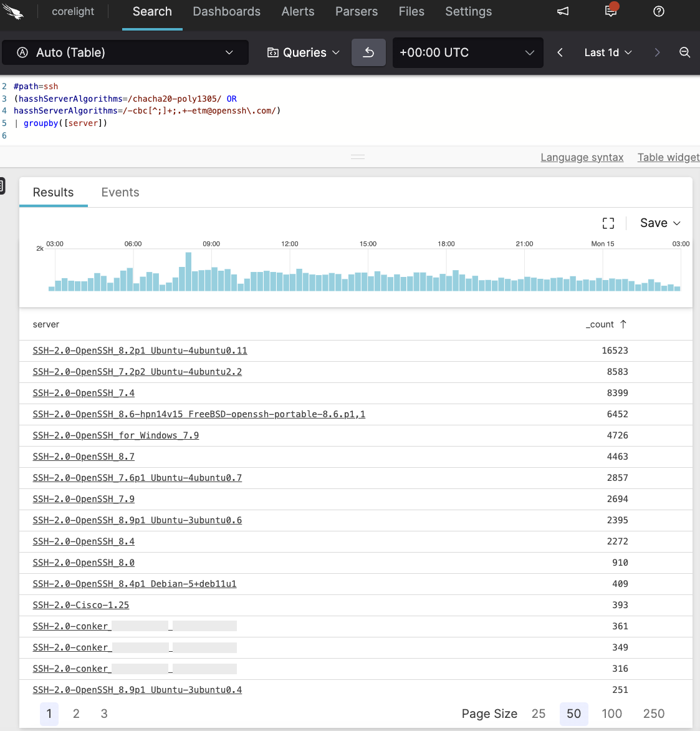Open the Language syntax link

click(x=582, y=157)
